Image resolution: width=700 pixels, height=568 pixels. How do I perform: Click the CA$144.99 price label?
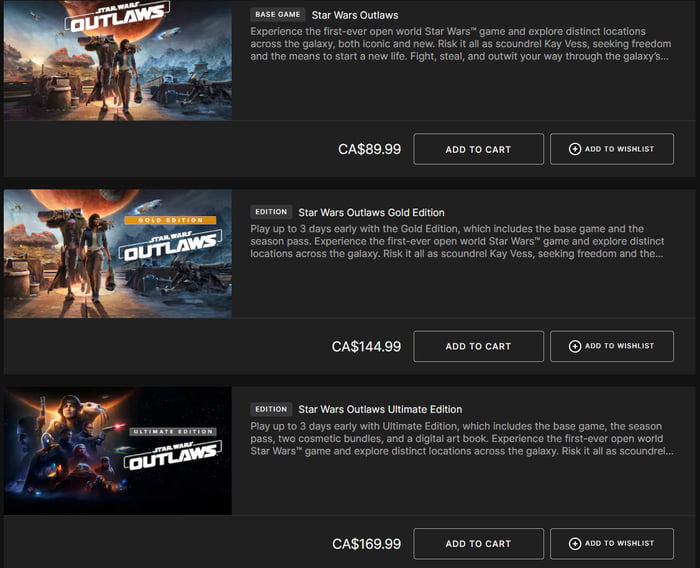(366, 347)
